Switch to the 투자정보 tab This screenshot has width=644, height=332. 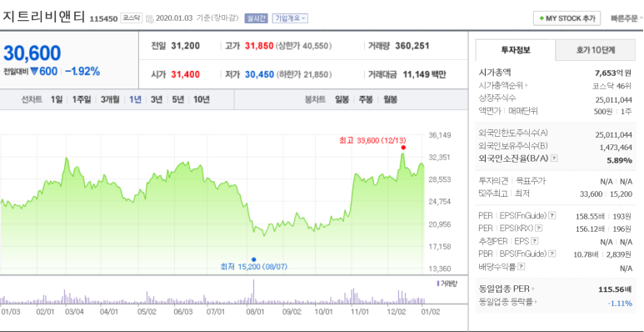click(516, 50)
